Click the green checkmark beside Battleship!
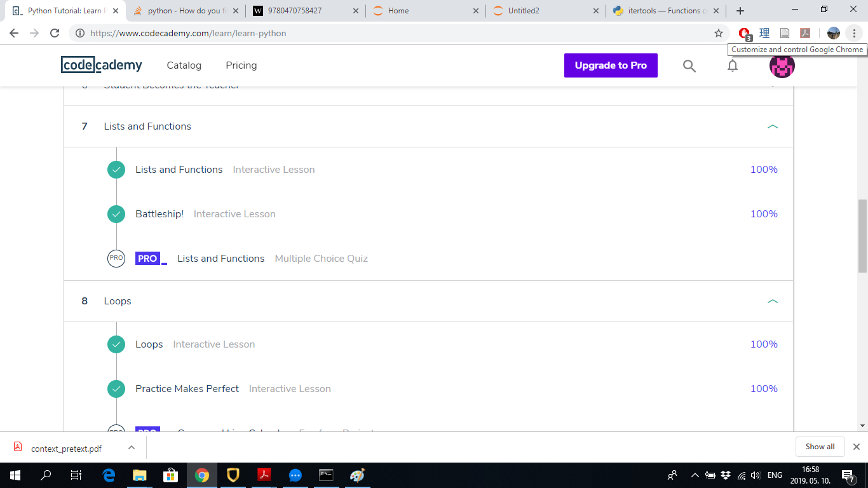Image resolution: width=868 pixels, height=488 pixels. click(116, 214)
